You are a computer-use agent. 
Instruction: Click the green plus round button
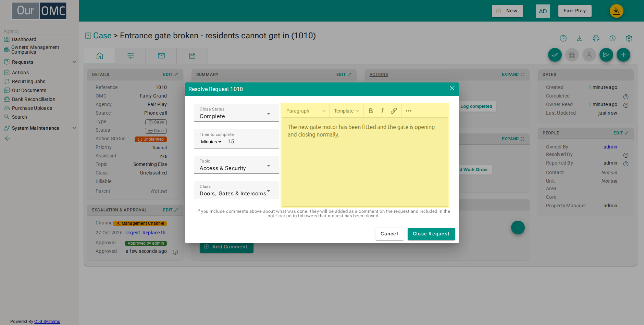click(x=623, y=55)
